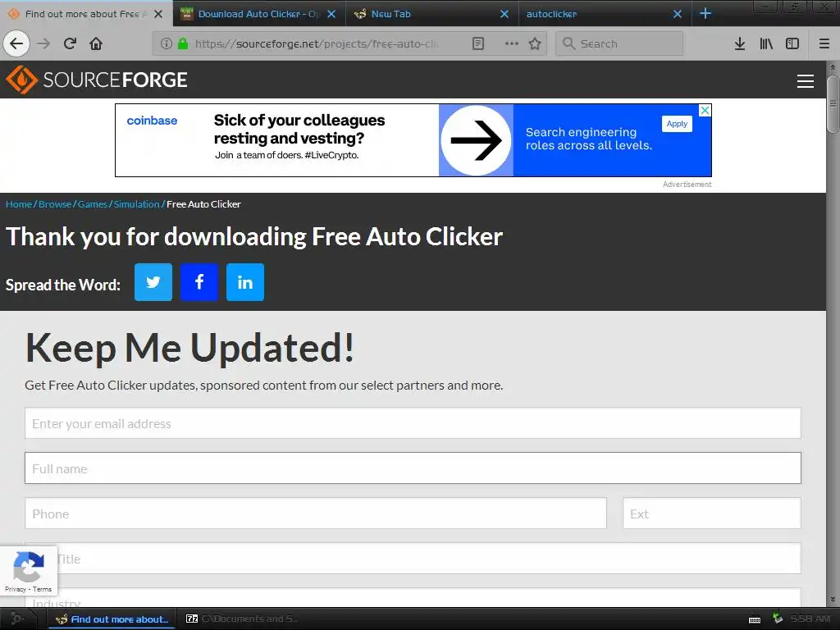
Task: Show site information icon in address bar
Action: click(x=166, y=43)
